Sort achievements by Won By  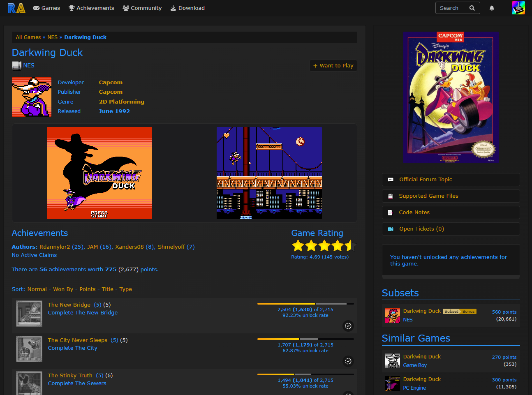click(x=63, y=289)
